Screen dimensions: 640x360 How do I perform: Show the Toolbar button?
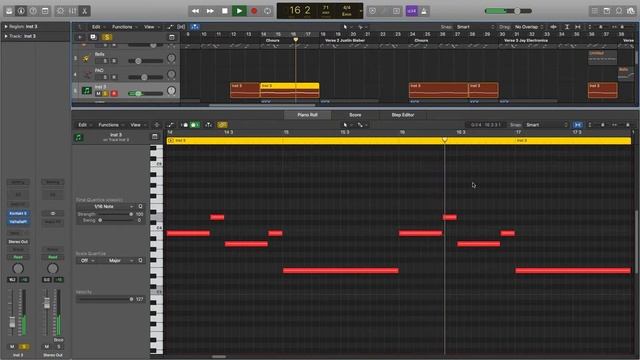pyautogui.click(x=45, y=11)
